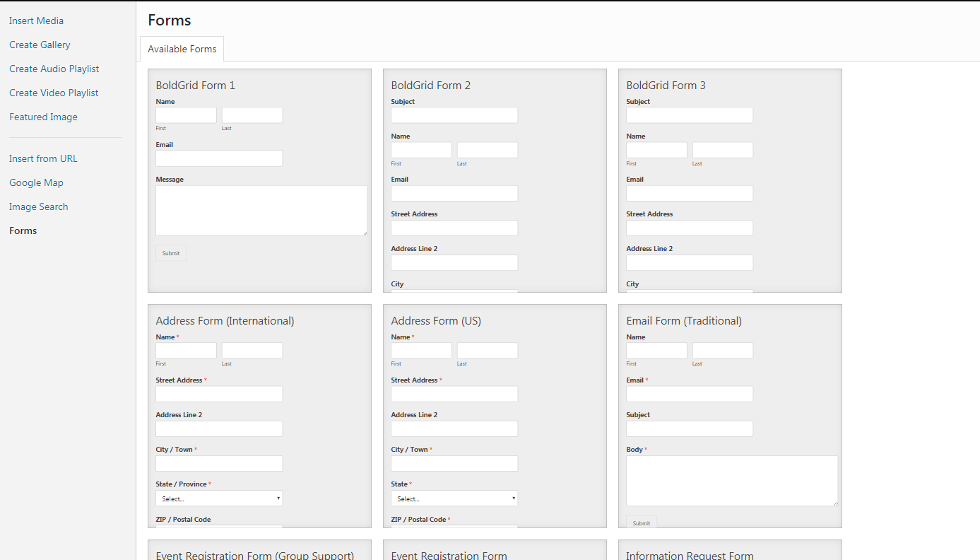Viewport: 980px width, 560px height.
Task: Click Subject field in Email Form (Traditional)
Action: tap(690, 428)
